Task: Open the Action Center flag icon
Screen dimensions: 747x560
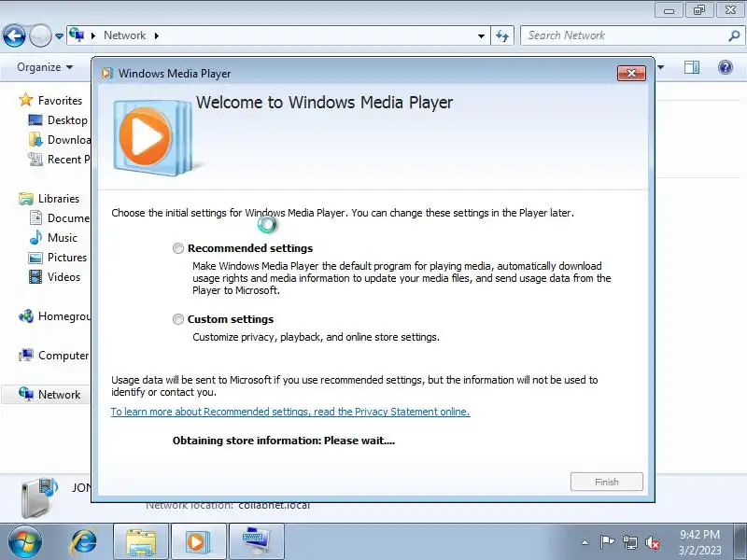Action: click(x=607, y=542)
